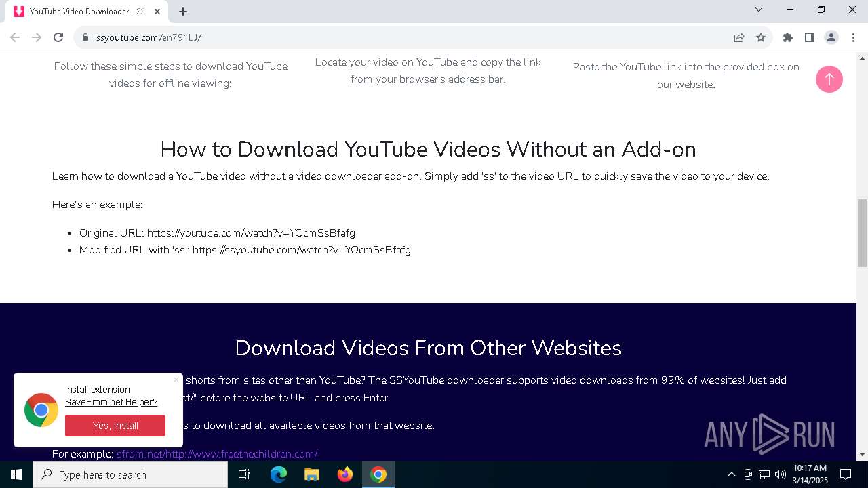
Task: Open the clock showing 10:17 AM
Action: coord(810,474)
